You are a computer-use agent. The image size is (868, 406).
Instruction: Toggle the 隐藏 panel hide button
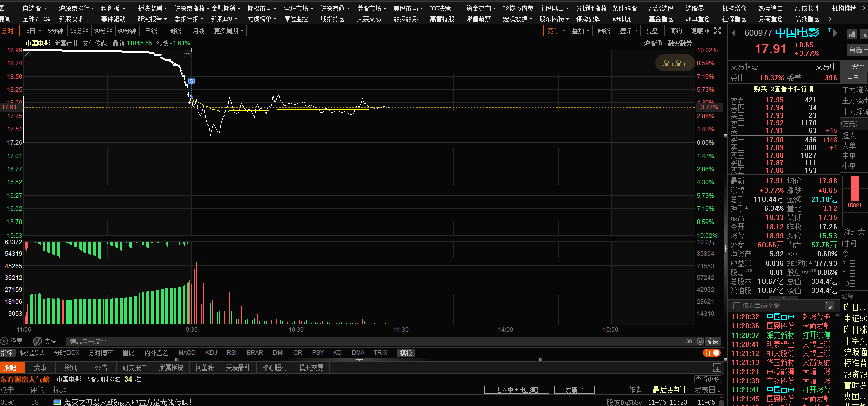(700, 31)
